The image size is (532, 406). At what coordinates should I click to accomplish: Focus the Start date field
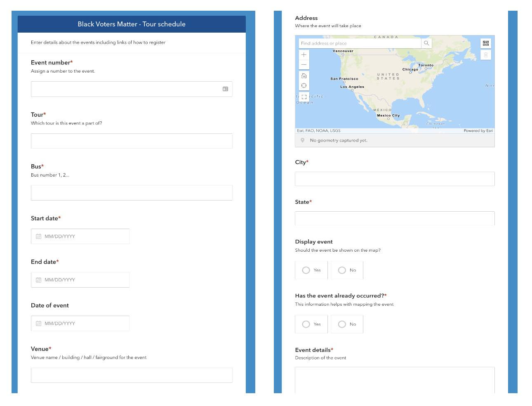(80, 236)
